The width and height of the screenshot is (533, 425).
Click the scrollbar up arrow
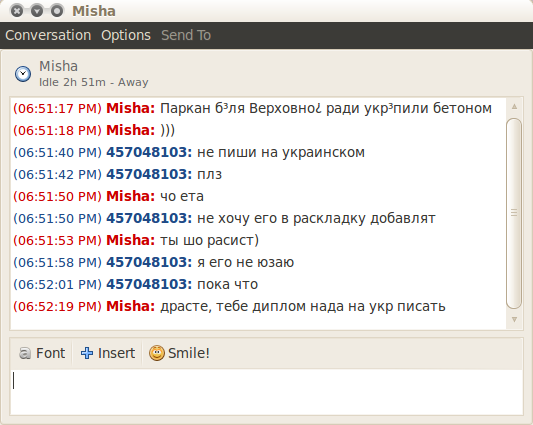click(x=514, y=107)
